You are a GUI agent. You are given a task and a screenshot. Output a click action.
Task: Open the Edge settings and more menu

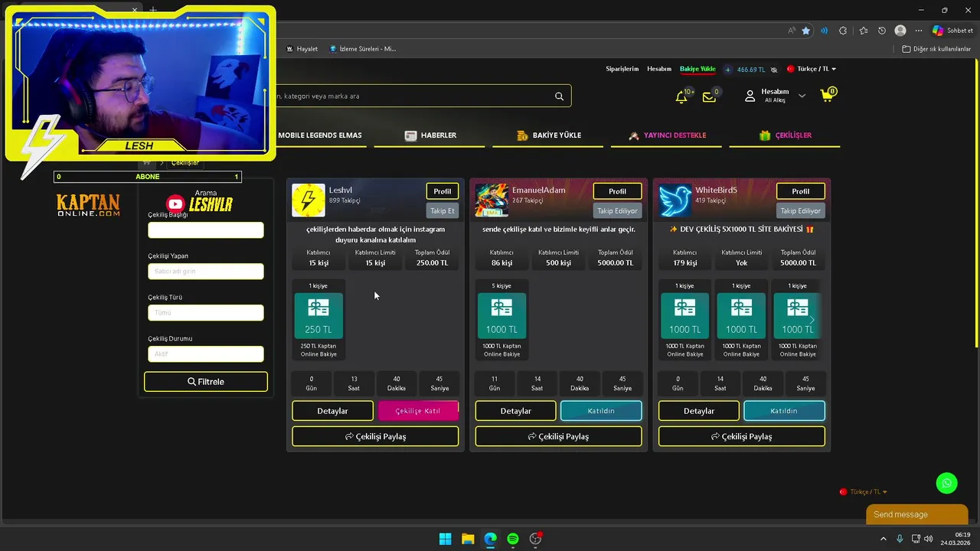919,31
